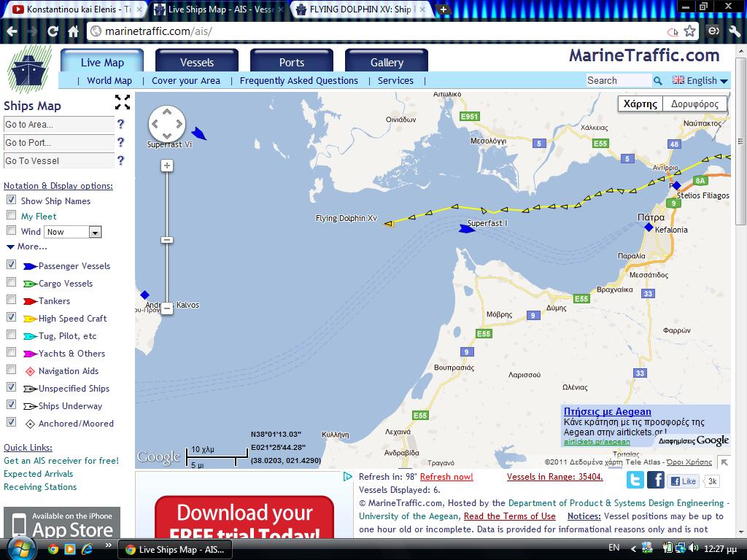Screen dimensions: 747x560
Task: Click in the Go To Vessel field
Action: pyautogui.click(x=59, y=161)
